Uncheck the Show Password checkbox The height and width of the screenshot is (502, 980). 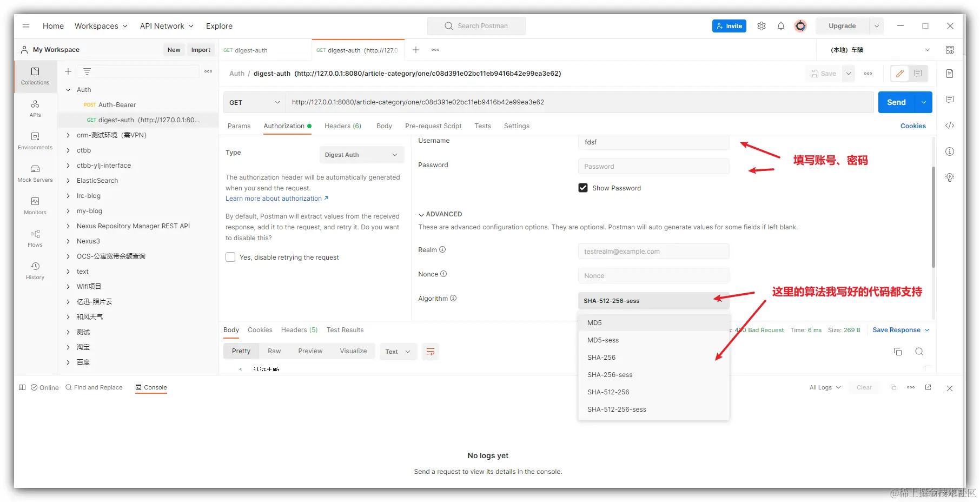583,188
